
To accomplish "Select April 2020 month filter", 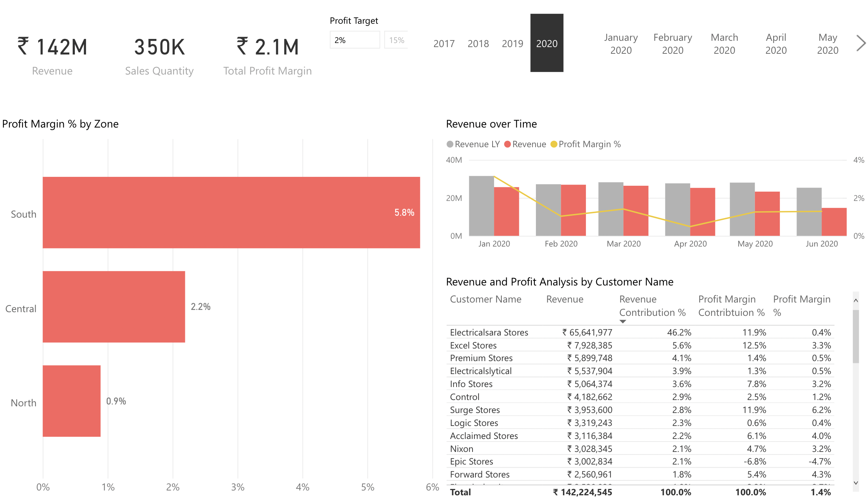I will 776,43.
